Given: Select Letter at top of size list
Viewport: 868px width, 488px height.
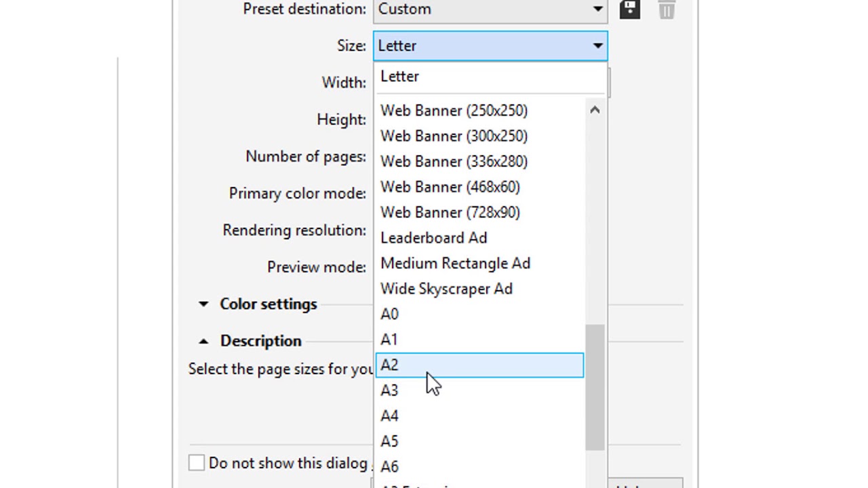Looking at the screenshot, I should click(490, 76).
